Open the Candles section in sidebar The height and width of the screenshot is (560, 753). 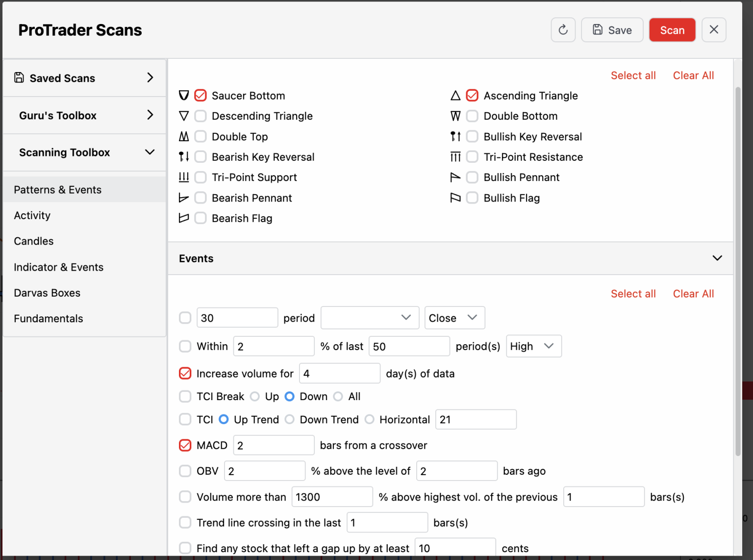pyautogui.click(x=34, y=241)
